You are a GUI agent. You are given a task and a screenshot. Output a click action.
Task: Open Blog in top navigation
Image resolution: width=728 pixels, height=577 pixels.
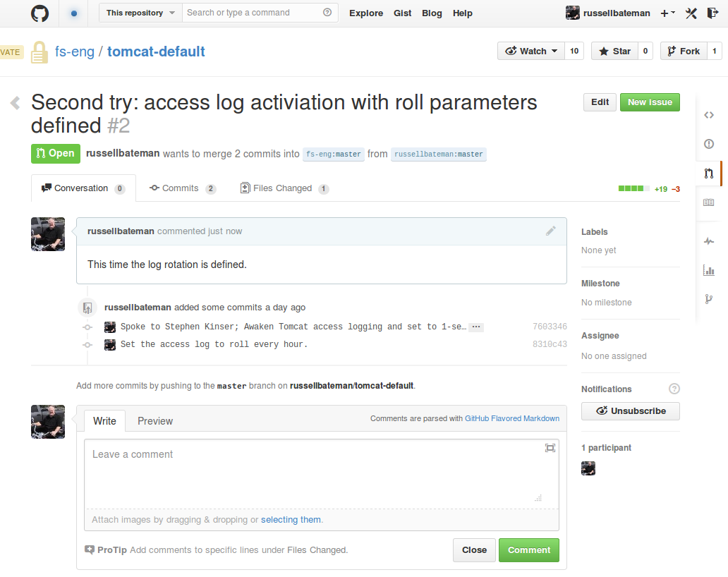pyautogui.click(x=432, y=13)
